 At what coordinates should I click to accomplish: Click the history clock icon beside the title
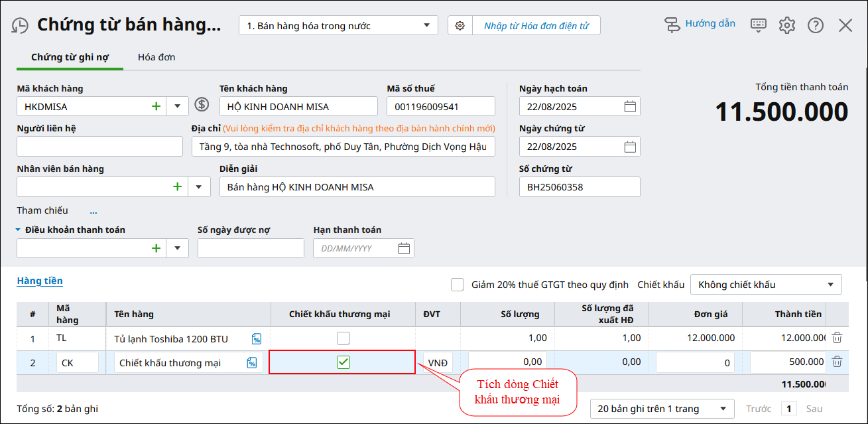[20, 26]
